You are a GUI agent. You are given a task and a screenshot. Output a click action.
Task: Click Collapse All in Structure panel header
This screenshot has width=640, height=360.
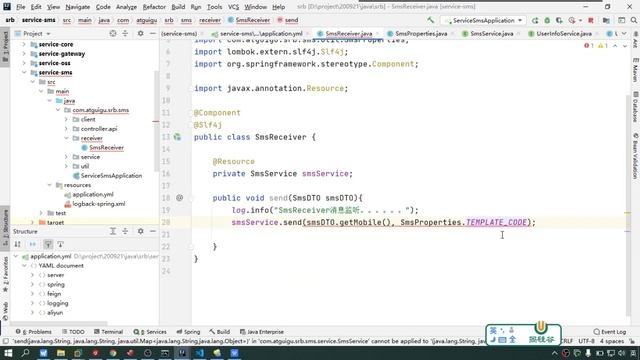coord(125,231)
